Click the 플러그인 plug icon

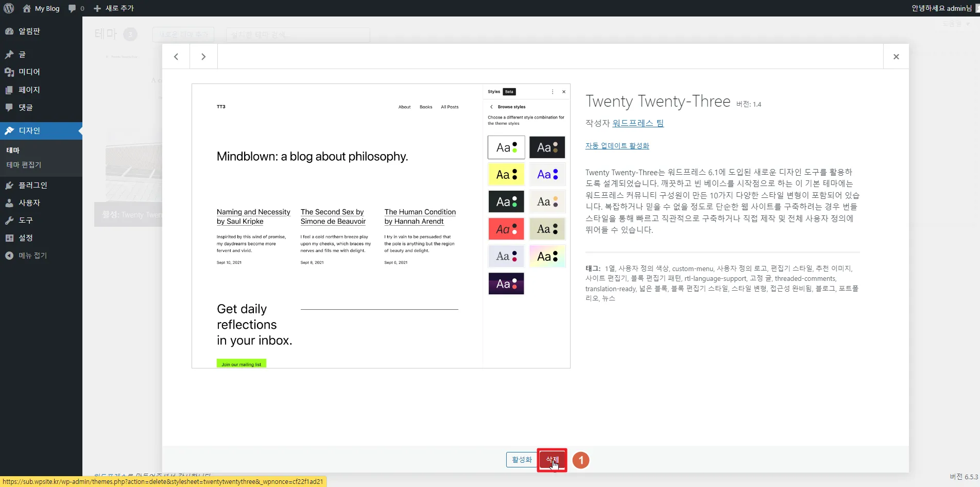(9, 186)
